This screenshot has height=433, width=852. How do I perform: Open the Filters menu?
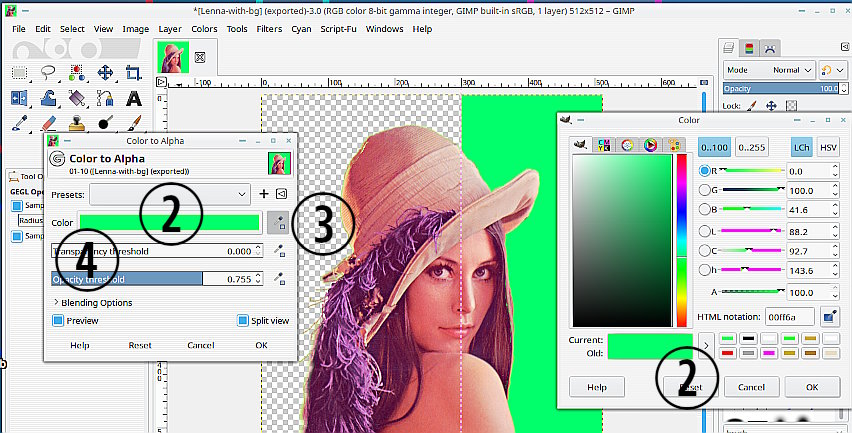[270, 29]
